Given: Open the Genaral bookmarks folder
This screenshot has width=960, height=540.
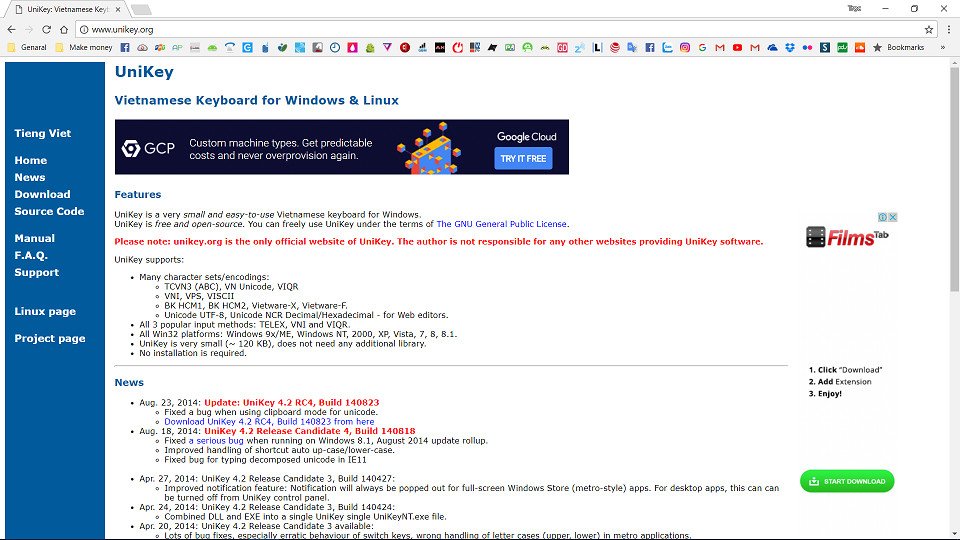Looking at the screenshot, I should point(26,47).
